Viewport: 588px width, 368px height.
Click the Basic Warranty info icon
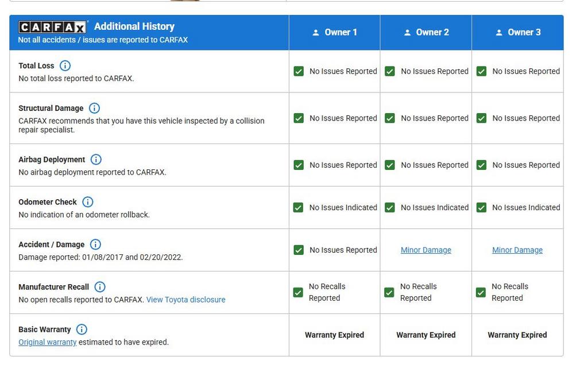coord(82,330)
